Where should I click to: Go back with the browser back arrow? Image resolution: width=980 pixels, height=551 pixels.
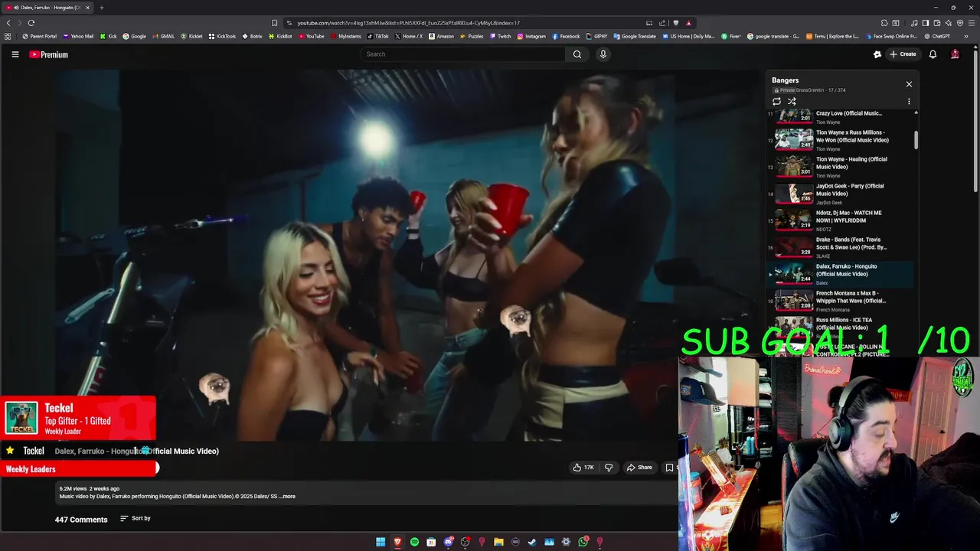click(8, 23)
